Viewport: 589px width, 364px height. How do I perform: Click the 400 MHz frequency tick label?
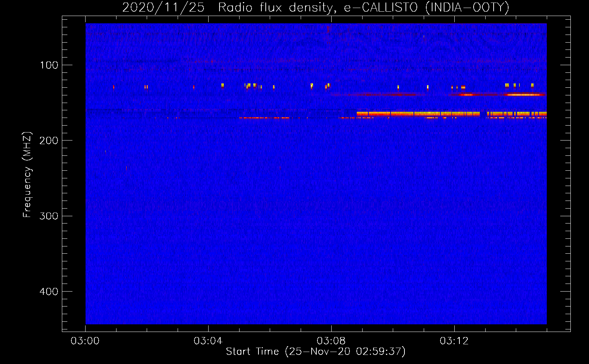pos(49,292)
